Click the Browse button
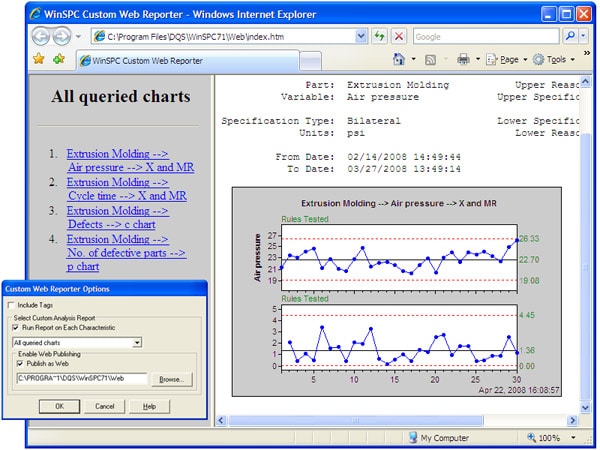The width and height of the screenshot is (600, 450). pos(172,380)
